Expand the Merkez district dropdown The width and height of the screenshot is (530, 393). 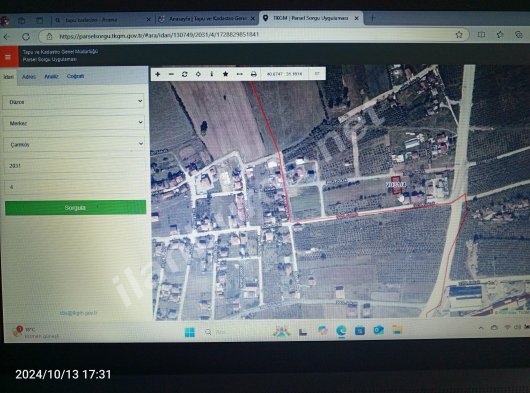(x=74, y=123)
